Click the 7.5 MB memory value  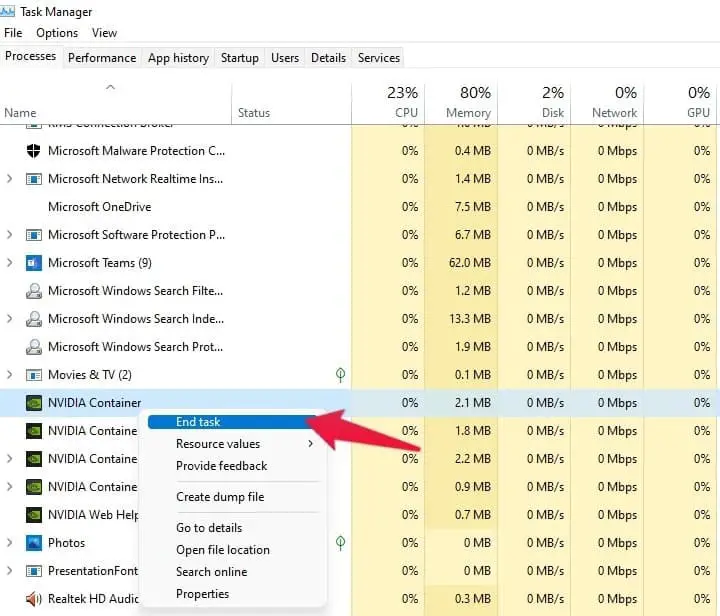coord(472,207)
